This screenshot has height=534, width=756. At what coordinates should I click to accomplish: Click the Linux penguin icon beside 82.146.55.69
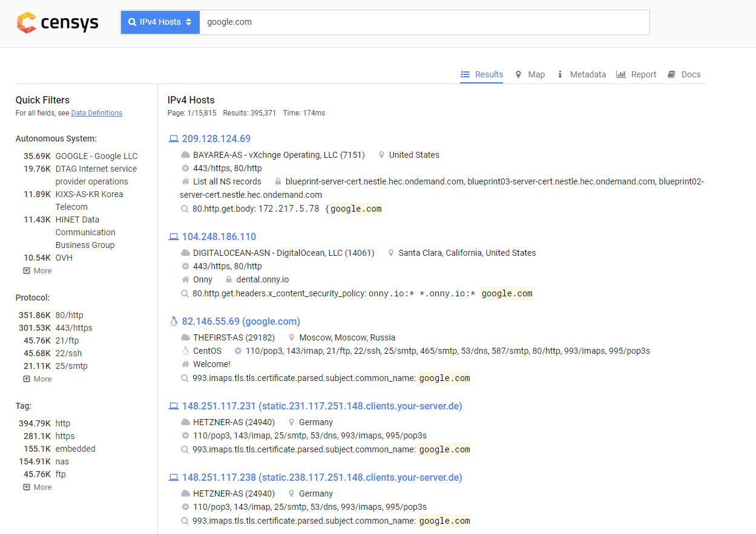[174, 322]
